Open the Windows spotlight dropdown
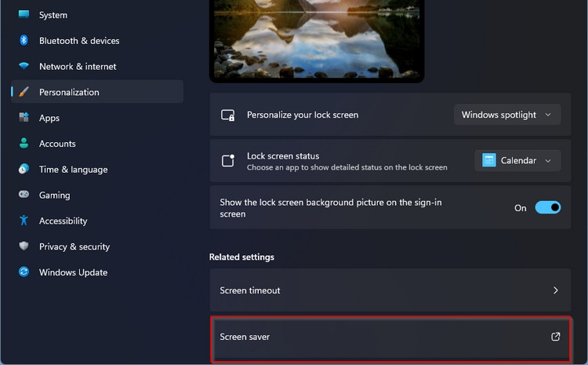This screenshot has height=365, width=588. click(507, 115)
